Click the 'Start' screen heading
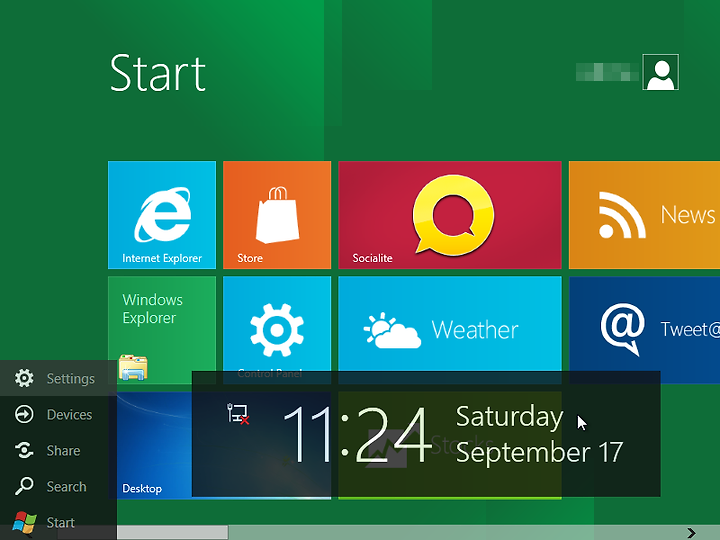This screenshot has width=720, height=540. (158, 73)
